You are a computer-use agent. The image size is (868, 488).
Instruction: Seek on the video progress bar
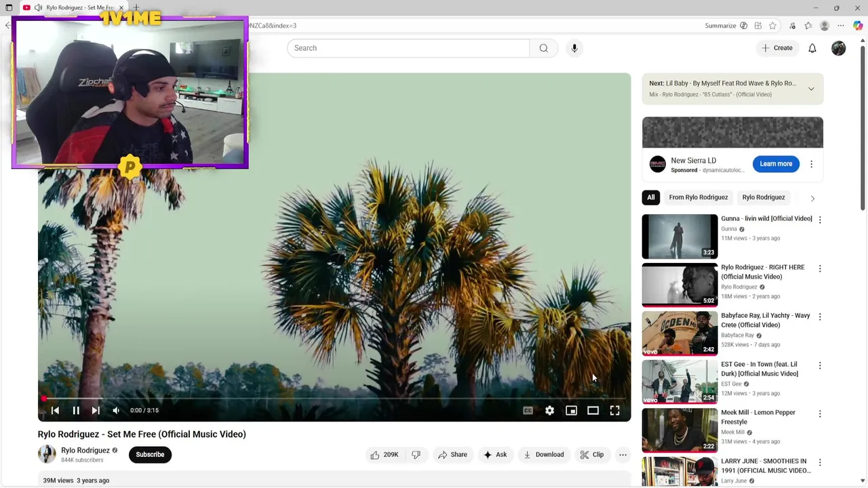pyautogui.click(x=334, y=399)
